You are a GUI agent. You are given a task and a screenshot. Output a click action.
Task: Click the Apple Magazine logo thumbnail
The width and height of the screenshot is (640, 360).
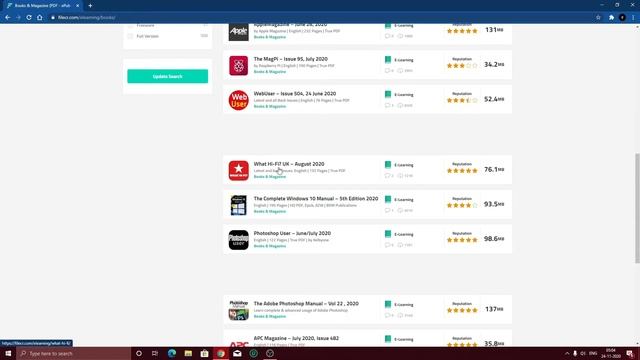tap(238, 31)
